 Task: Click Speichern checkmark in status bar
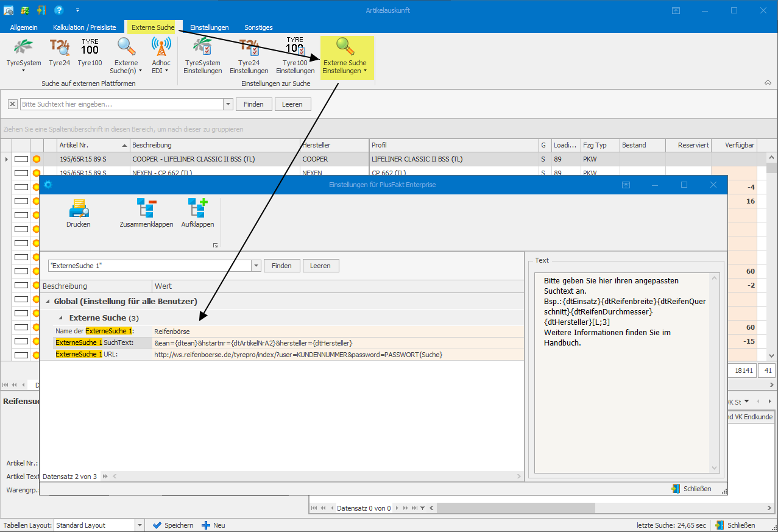(157, 525)
